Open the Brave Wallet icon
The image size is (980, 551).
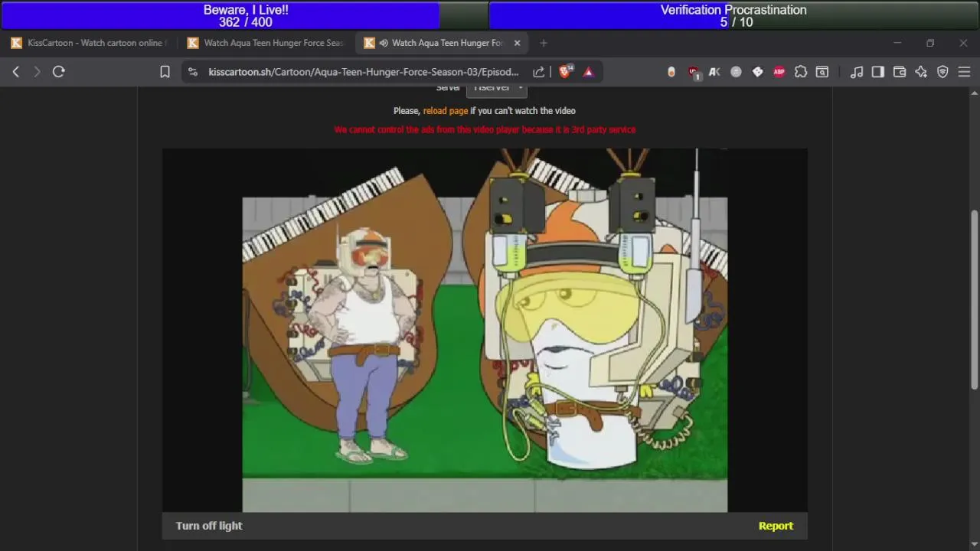(900, 72)
